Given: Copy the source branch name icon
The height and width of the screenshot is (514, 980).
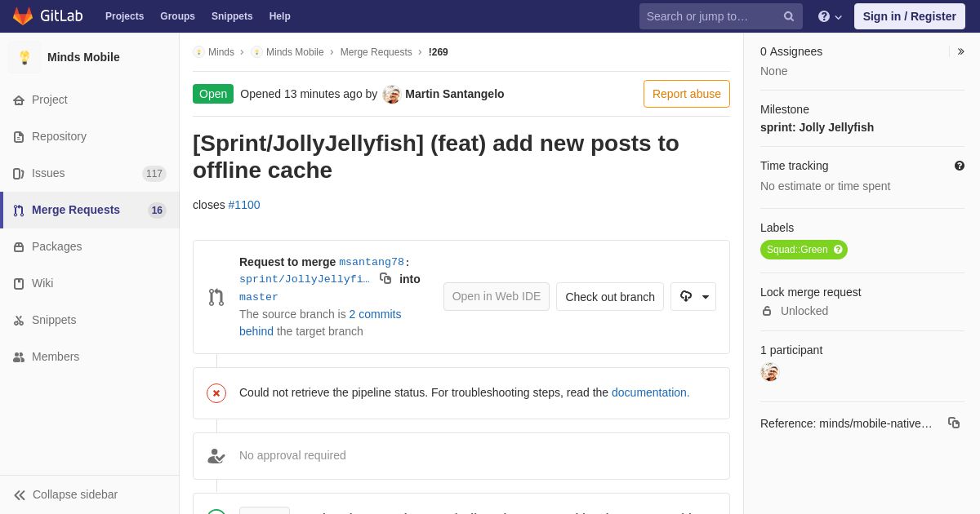Looking at the screenshot, I should (385, 278).
